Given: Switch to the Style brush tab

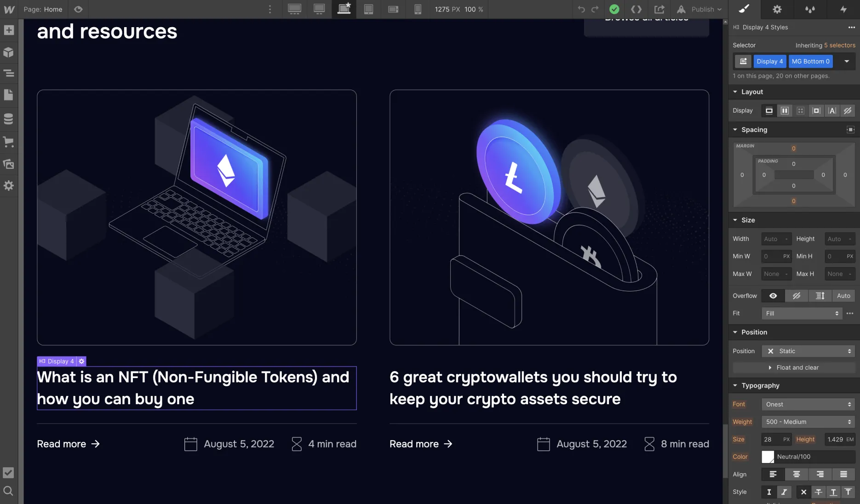Looking at the screenshot, I should tap(744, 9).
